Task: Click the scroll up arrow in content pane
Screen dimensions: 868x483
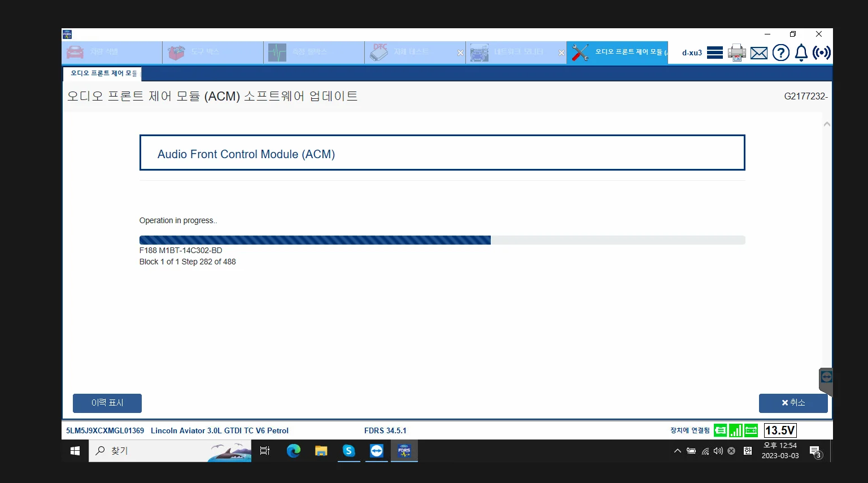Action: tap(827, 124)
